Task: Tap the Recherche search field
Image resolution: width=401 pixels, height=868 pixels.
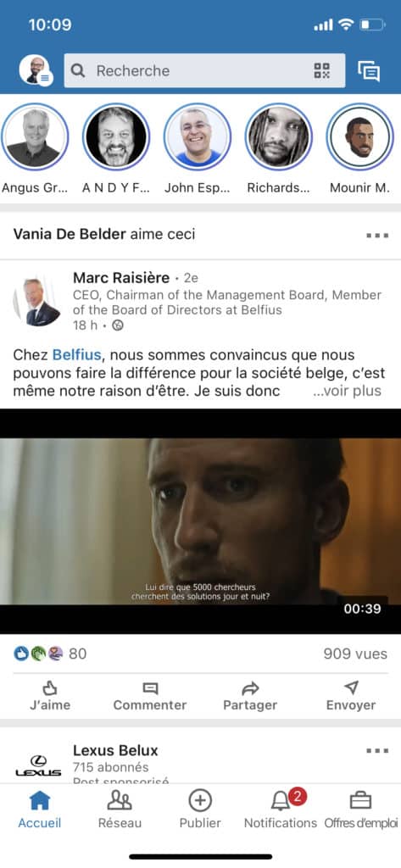Action: click(x=204, y=70)
